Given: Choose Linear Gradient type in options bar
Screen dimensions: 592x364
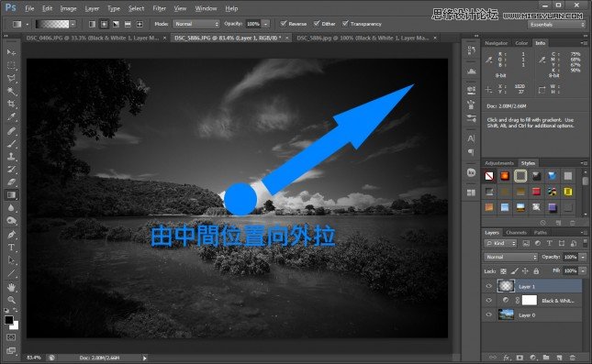Looking at the screenshot, I should click(92, 24).
